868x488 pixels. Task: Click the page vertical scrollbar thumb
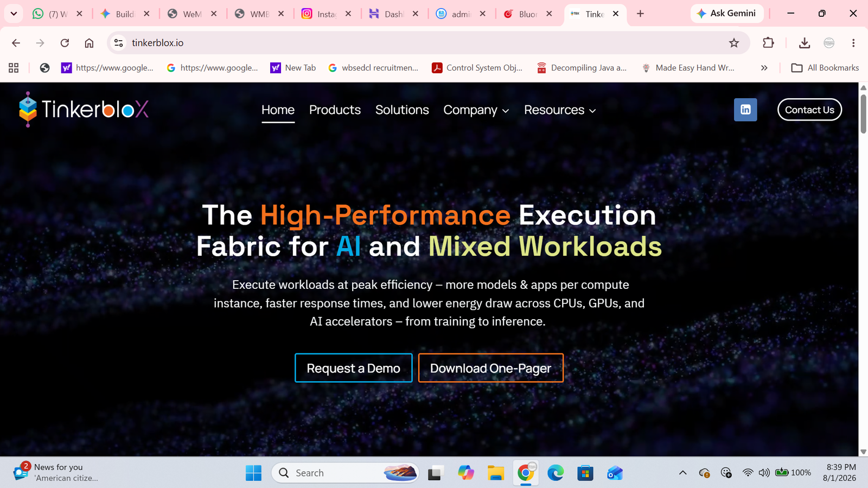863,113
